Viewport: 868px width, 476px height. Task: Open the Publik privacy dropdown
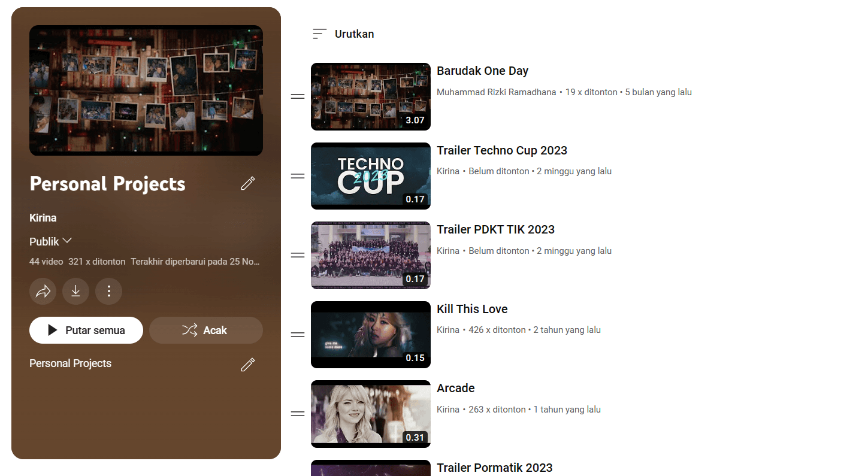51,241
